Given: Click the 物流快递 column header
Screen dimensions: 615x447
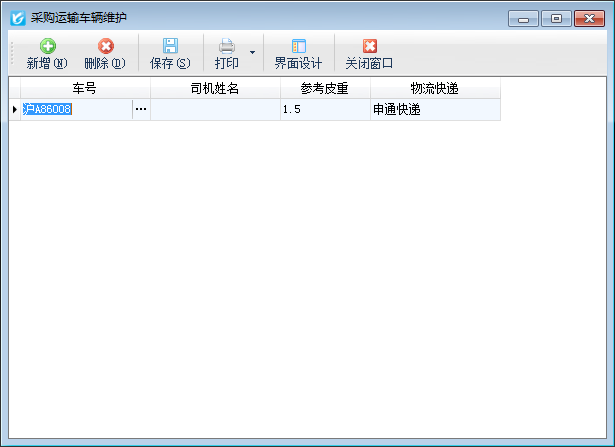Looking at the screenshot, I should 434,89.
